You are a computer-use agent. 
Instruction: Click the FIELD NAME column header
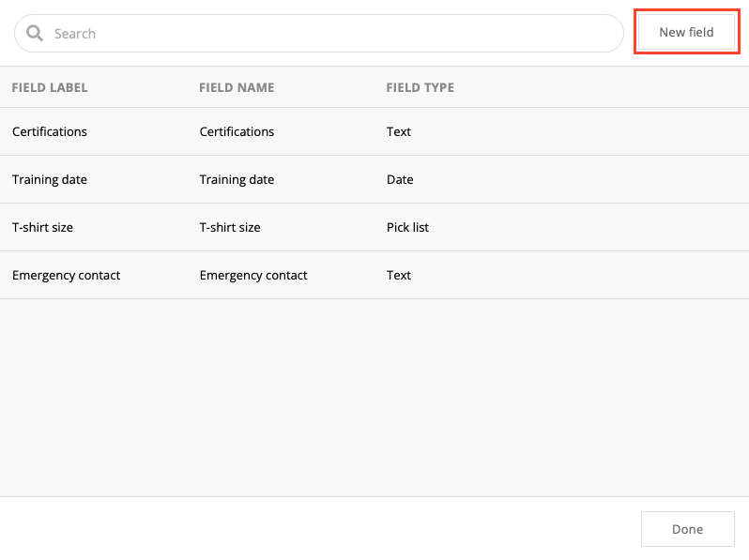[x=237, y=87]
